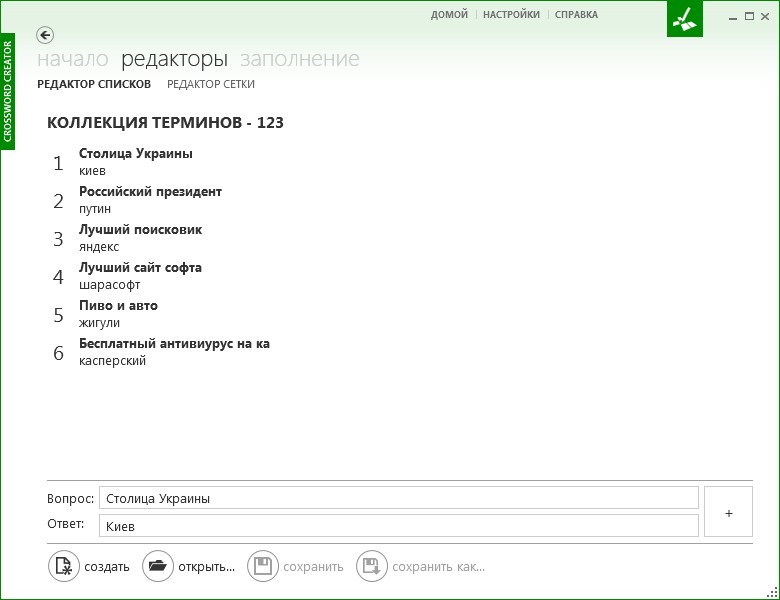Open the НАСТРОЙКИ menu item
This screenshot has height=600, width=780.
(x=511, y=15)
